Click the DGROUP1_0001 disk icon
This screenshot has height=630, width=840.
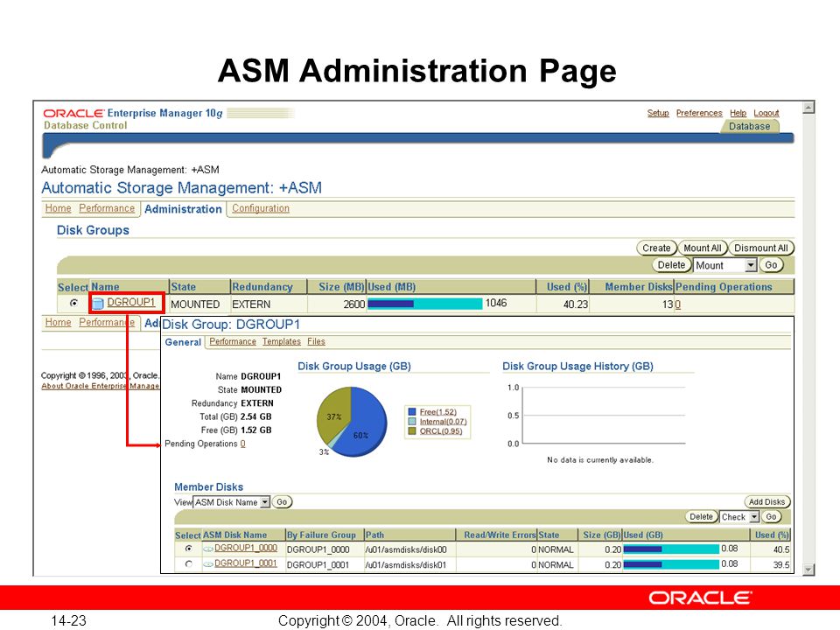pos(208,563)
